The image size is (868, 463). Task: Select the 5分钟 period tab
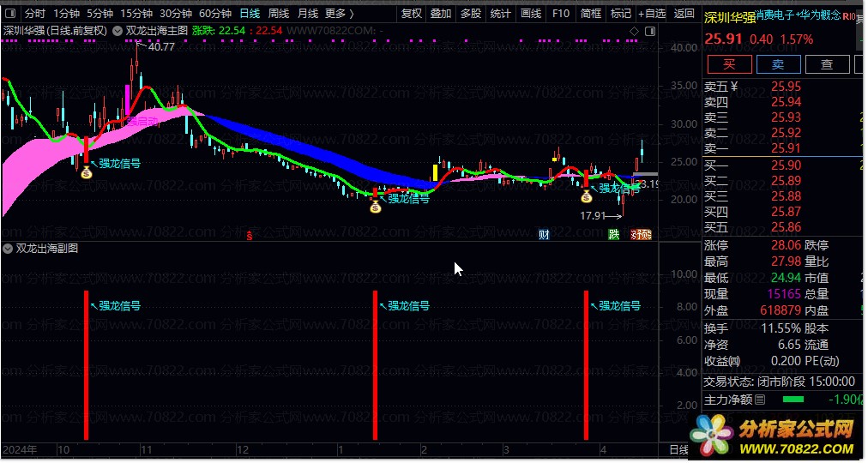point(99,13)
